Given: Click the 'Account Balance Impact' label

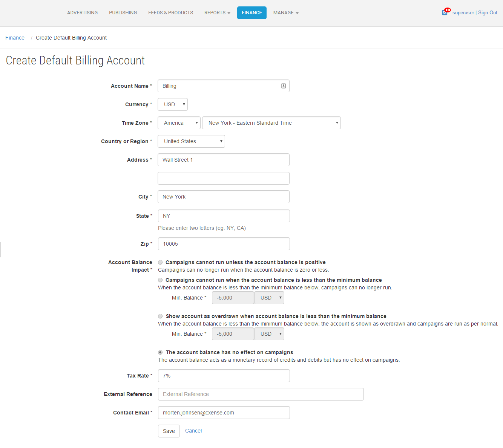Looking at the screenshot, I should (130, 266).
